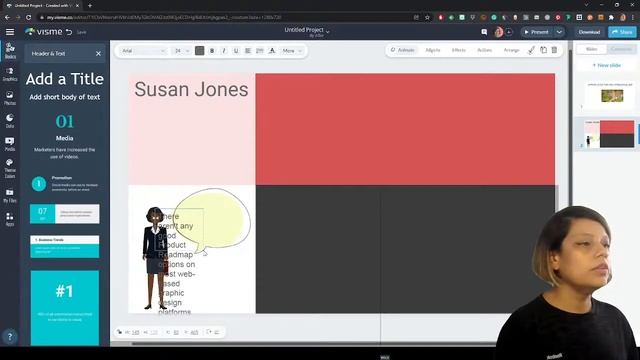This screenshot has width=640, height=360.
Task: Select the Susan Jones heading text
Action: pos(191,89)
